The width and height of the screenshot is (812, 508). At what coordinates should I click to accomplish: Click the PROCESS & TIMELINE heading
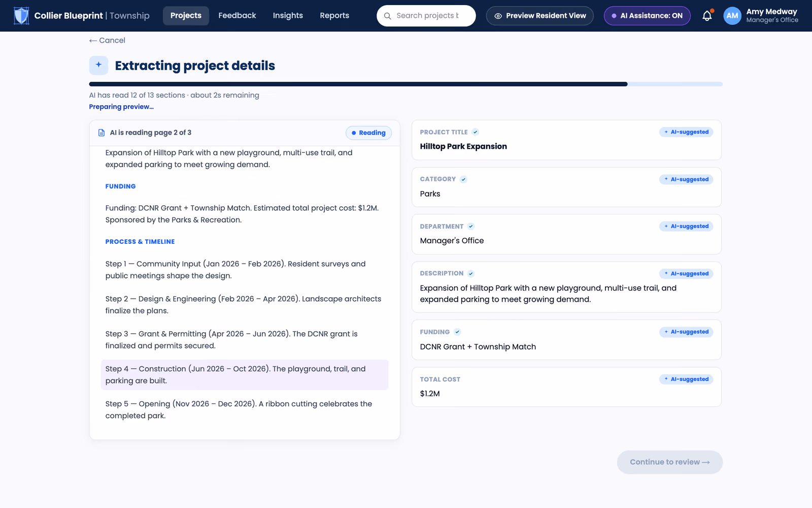click(140, 242)
